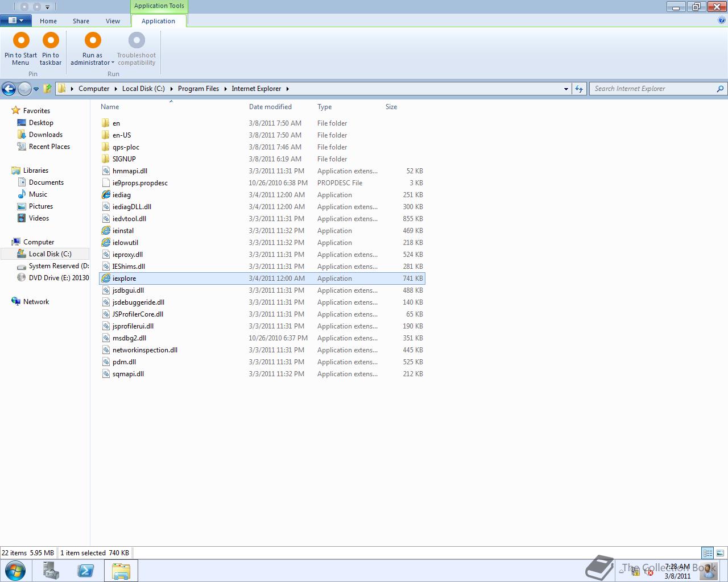The width and height of the screenshot is (728, 582).
Task: Switch to large thumbnails view using status bar icon
Action: pyautogui.click(x=720, y=552)
